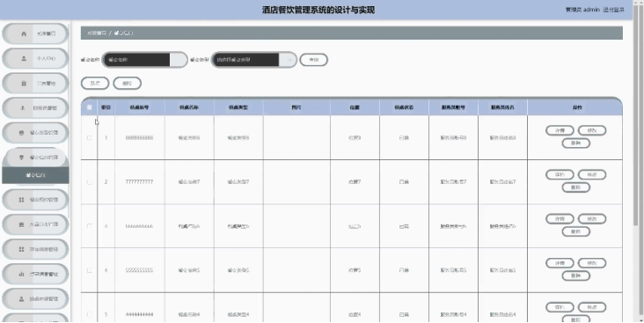Expand the 服务员管理 sidebar menu

pos(35,108)
